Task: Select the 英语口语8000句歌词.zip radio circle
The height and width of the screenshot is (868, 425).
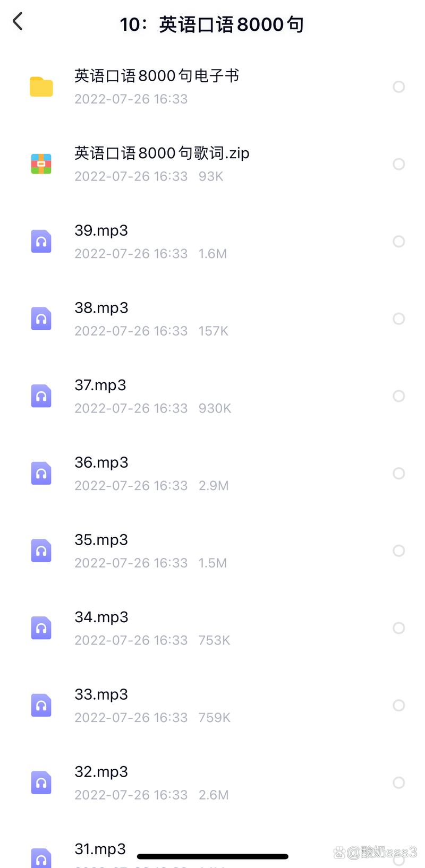Action: coord(398,164)
